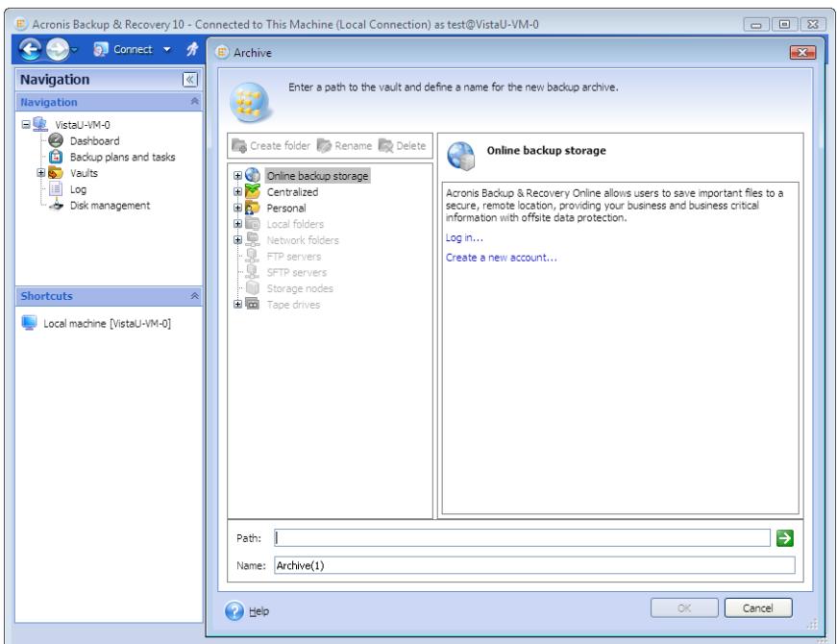Select VistaU-VM-0 machine in navigation tree

[x=83, y=125]
